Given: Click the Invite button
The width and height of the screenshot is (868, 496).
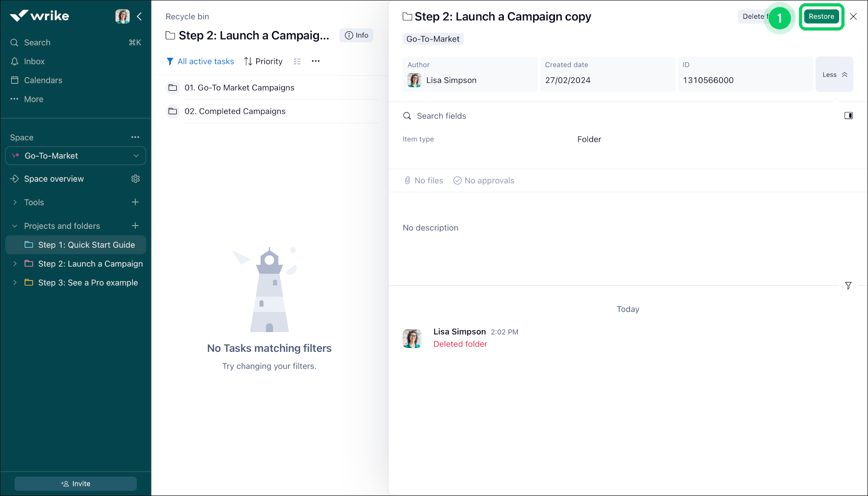Looking at the screenshot, I should coord(76,484).
